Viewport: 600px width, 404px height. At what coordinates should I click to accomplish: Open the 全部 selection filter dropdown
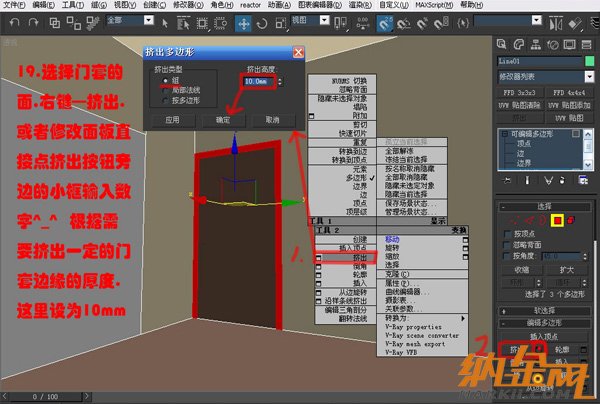149,20
